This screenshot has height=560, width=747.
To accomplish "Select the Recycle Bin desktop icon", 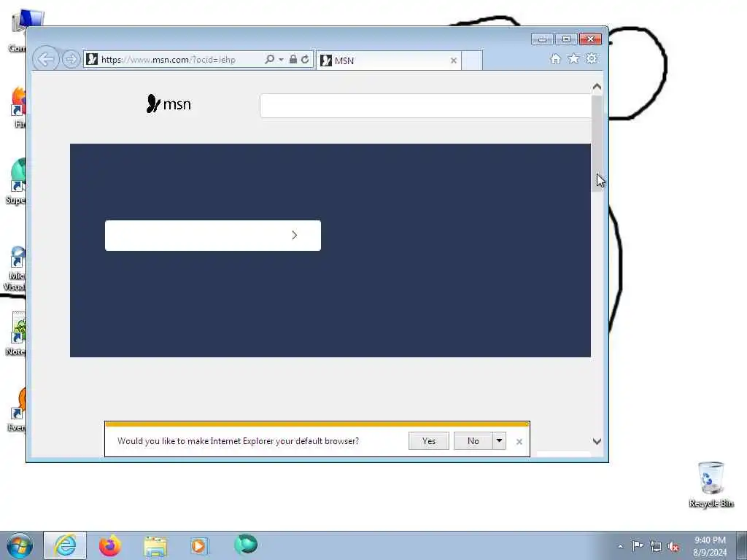I will point(711,484).
